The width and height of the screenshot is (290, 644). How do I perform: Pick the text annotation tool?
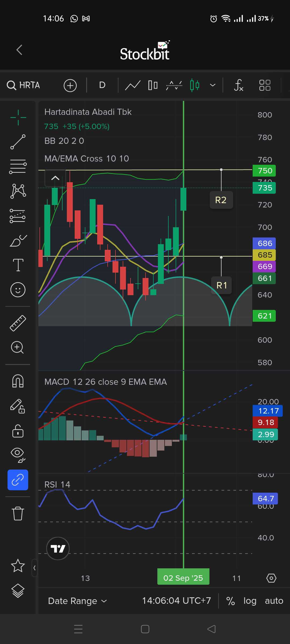(18, 265)
